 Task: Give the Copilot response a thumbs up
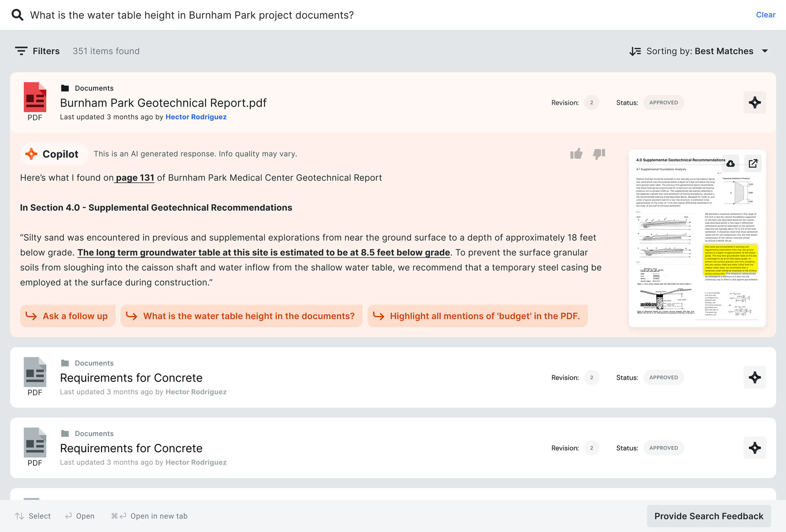(576, 154)
